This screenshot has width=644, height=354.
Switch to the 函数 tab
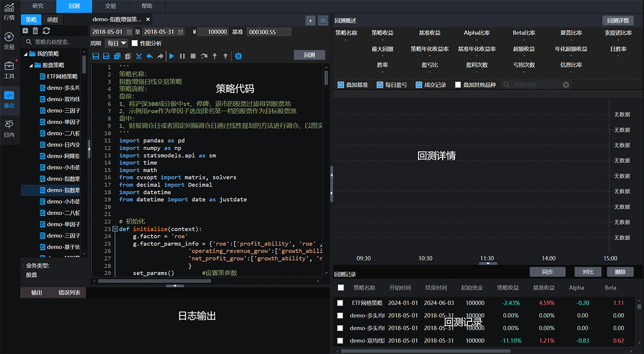point(52,20)
